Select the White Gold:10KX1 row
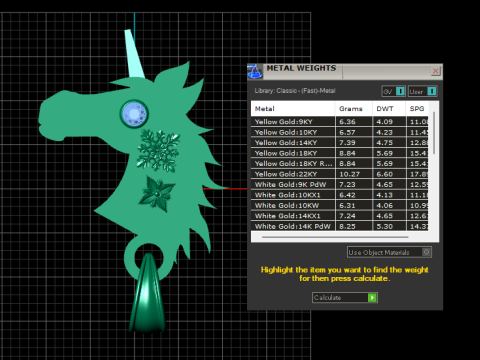 coord(340,195)
